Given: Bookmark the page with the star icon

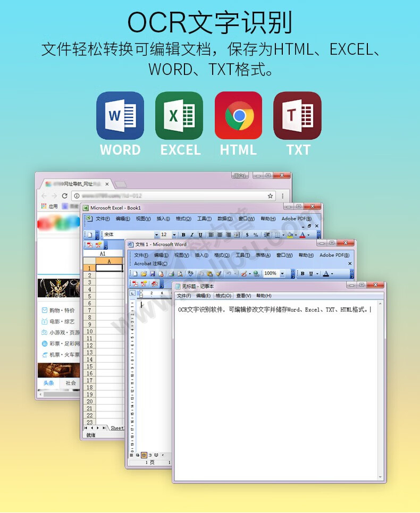Looking at the screenshot, I should tap(270, 196).
